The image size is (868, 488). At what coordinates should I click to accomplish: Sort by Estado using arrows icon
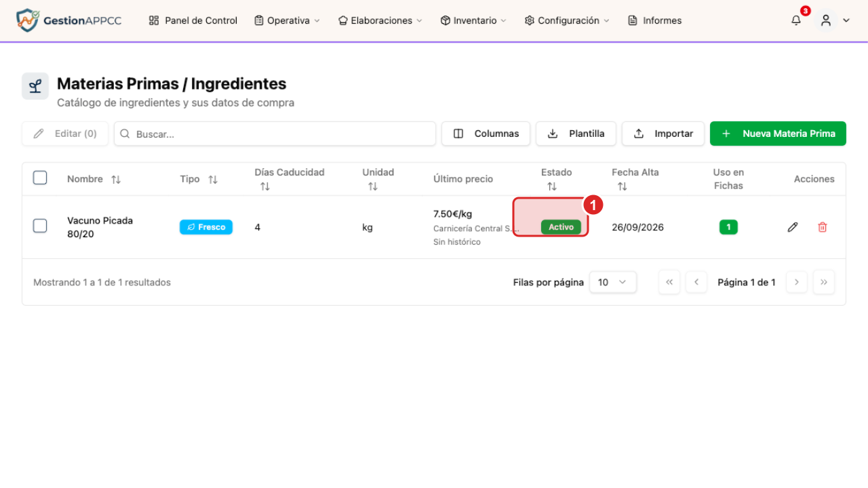[552, 186]
